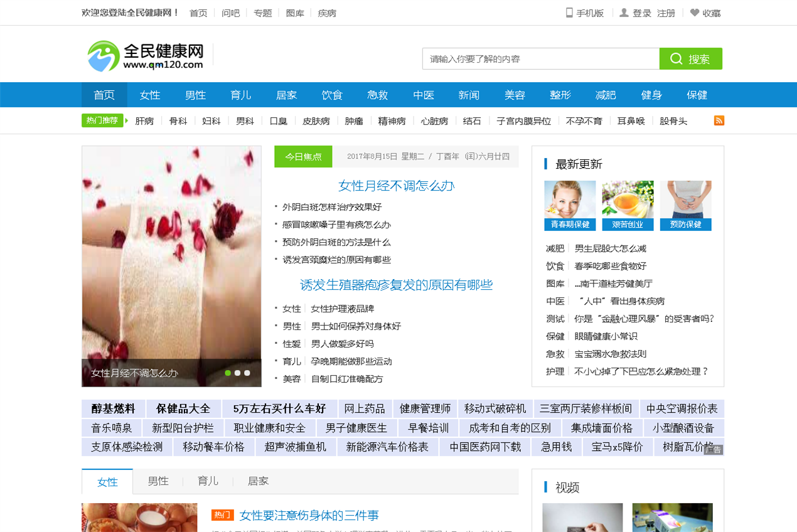This screenshot has height=532, width=797.
Task: Open article 诱发宫颈糜烂的原因有哪些
Action: pyautogui.click(x=336, y=260)
